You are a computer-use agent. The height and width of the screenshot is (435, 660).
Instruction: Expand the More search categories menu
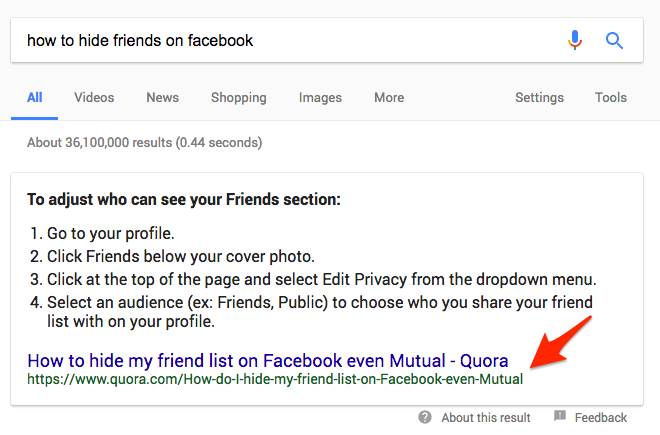click(389, 98)
